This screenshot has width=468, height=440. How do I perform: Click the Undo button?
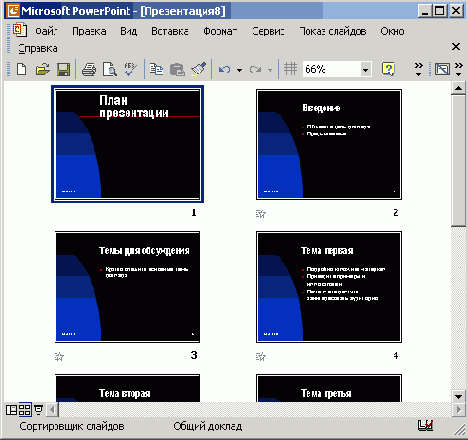224,69
